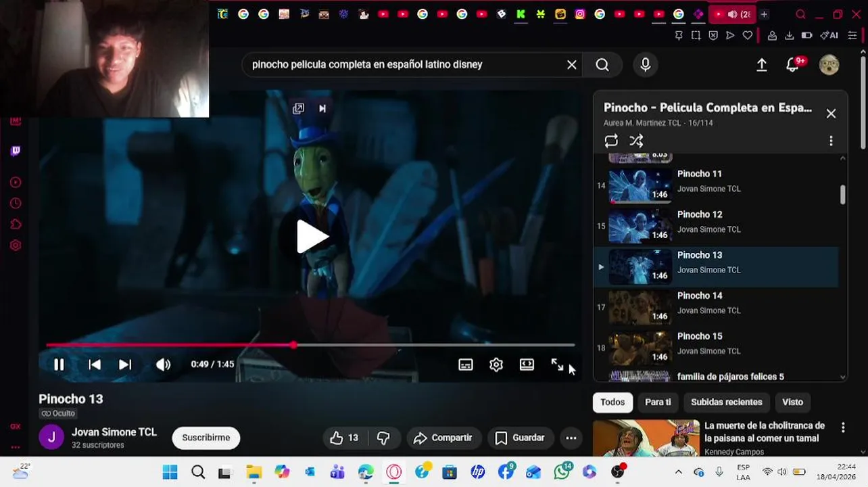Open Opera sidebar history clock

[16, 203]
